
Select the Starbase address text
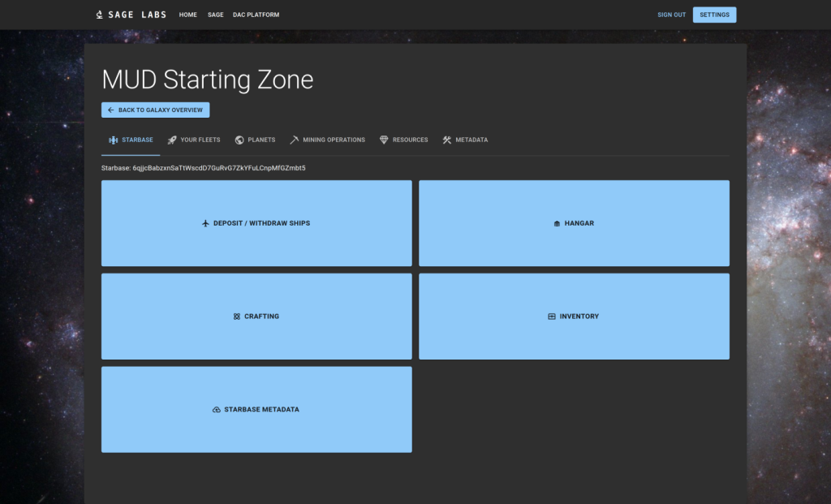[218, 168]
